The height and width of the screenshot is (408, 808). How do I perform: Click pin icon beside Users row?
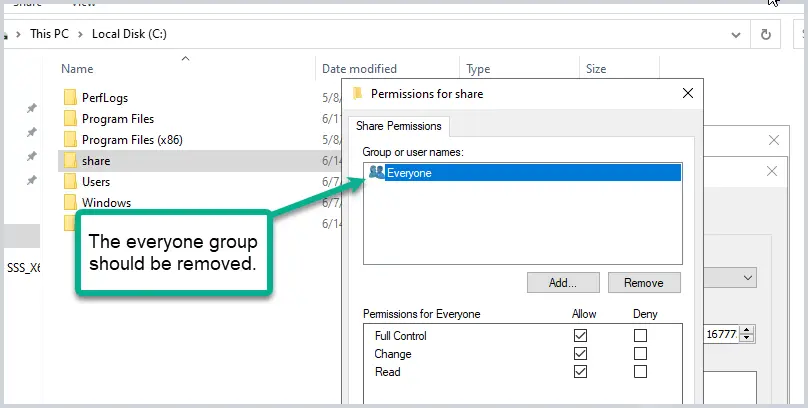(32, 180)
